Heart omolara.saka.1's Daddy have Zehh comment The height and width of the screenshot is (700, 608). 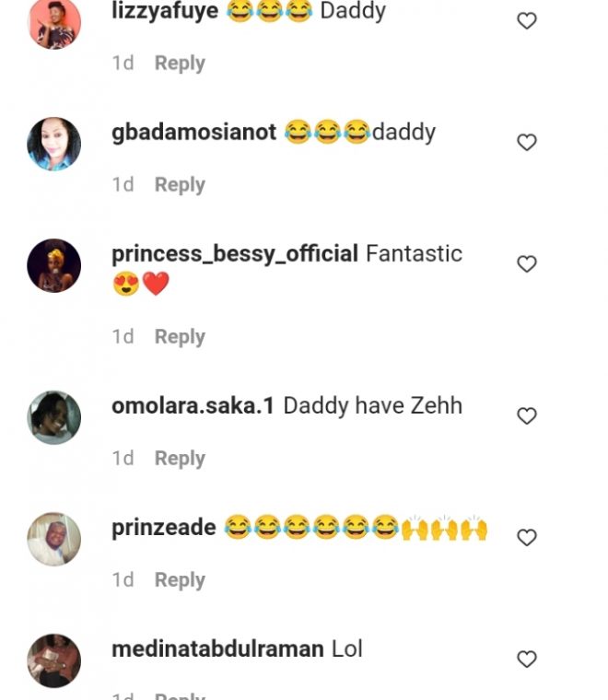point(527,416)
